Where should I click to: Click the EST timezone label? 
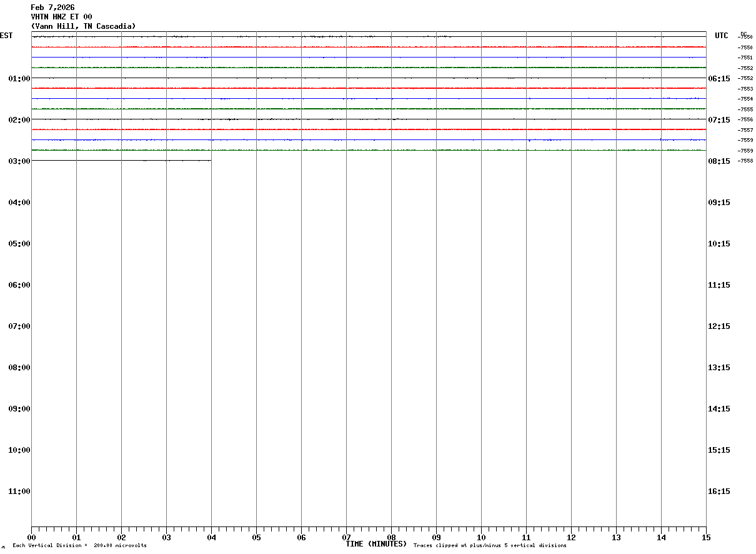click(6, 36)
